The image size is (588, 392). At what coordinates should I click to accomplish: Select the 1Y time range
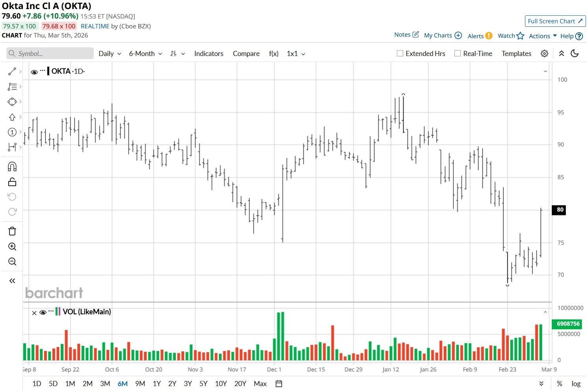(x=156, y=384)
